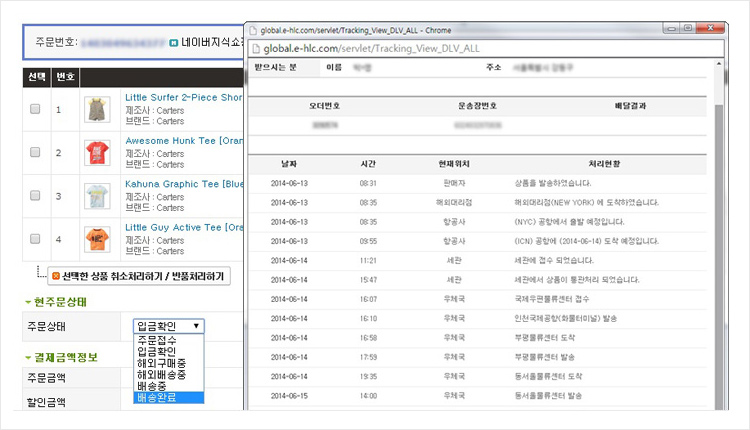Viewport: 750px width, 430px height.
Task: Click the 번호 column header
Action: pyautogui.click(x=65, y=77)
